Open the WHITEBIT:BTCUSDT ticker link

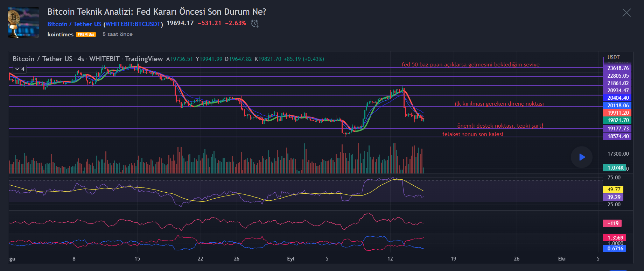click(x=133, y=24)
